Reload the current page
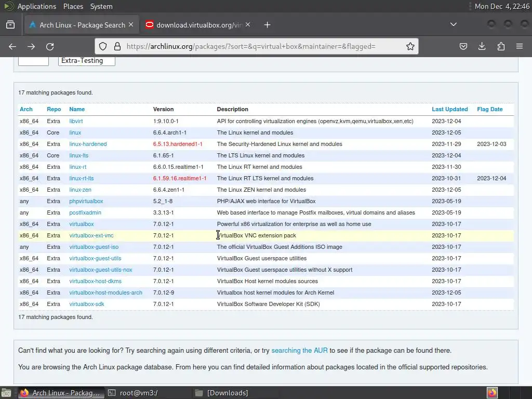The image size is (532, 399). click(50, 46)
